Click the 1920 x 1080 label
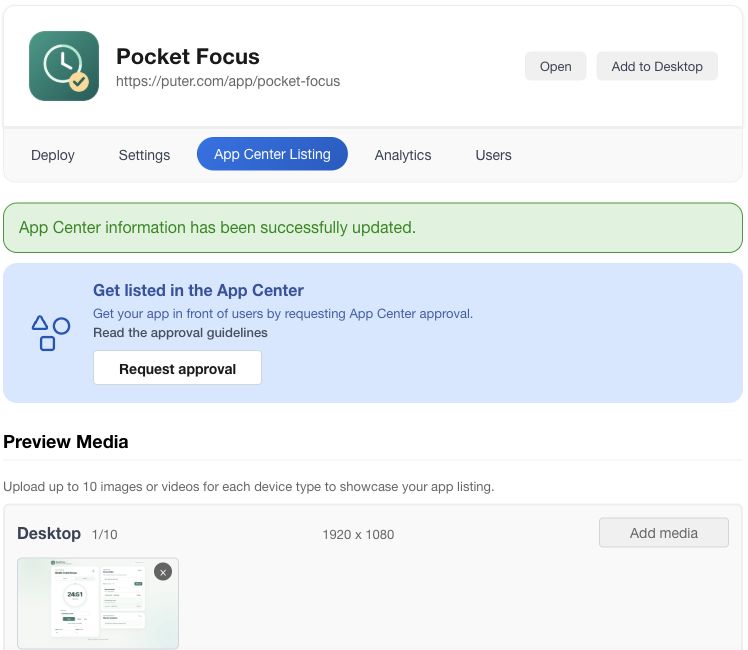The height and width of the screenshot is (650, 748). click(358, 534)
